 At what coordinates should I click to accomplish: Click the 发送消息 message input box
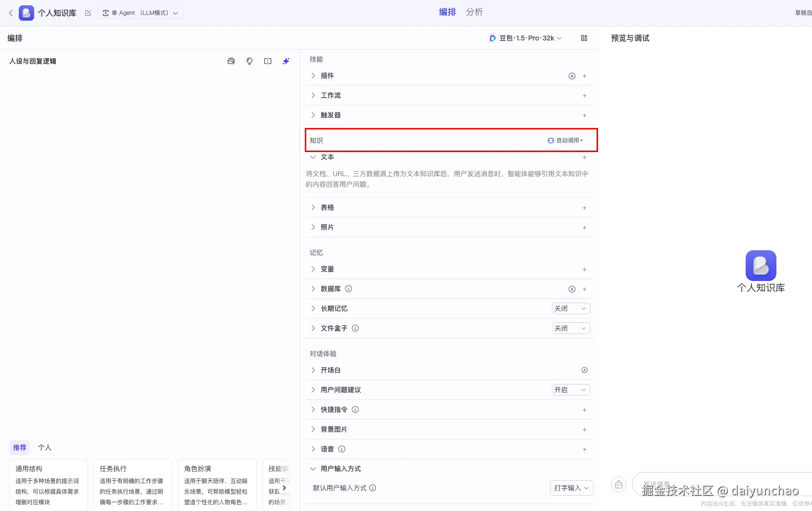pyautogui.click(x=722, y=485)
